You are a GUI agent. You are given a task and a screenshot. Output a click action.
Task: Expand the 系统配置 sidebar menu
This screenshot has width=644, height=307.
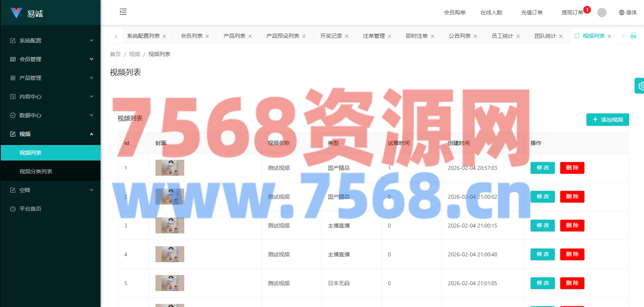coord(51,41)
